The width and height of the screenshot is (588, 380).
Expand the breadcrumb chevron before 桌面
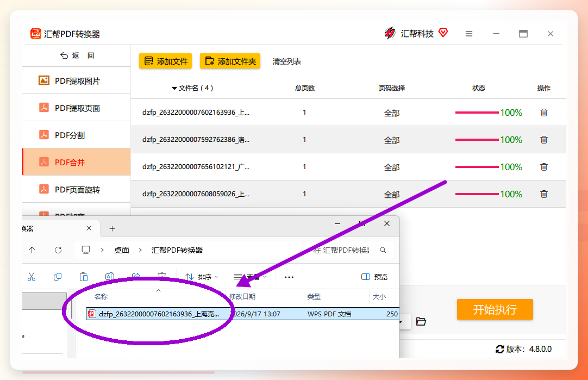tap(102, 250)
